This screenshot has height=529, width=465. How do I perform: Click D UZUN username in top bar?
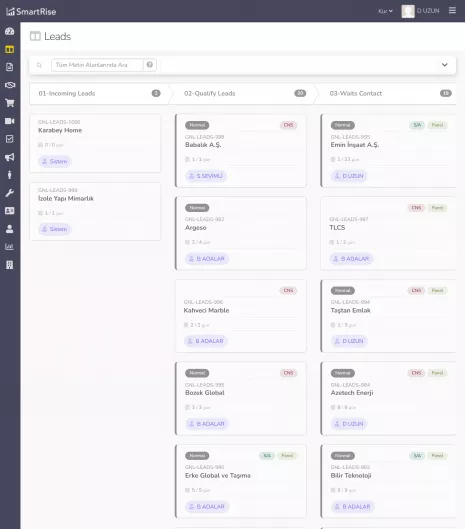428,11
